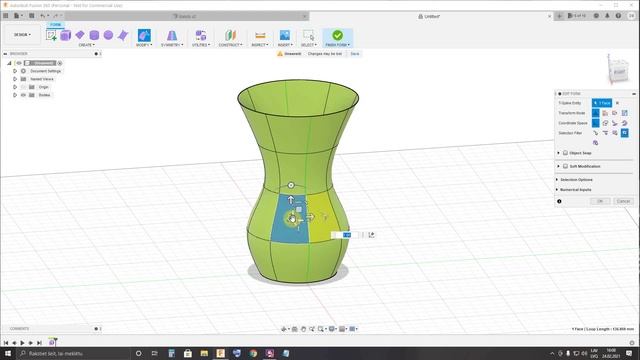Create a Plane form primitive
This screenshot has width=640, height=360.
pyautogui.click(x=80, y=35)
